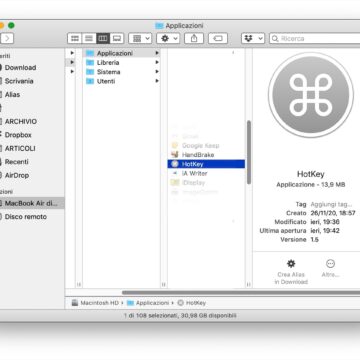Click the Altro... action button
This screenshot has width=360, height=360.
coord(330,268)
